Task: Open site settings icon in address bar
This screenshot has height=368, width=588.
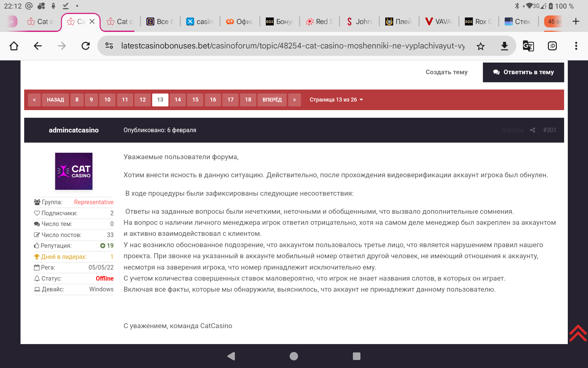Action: [109, 46]
